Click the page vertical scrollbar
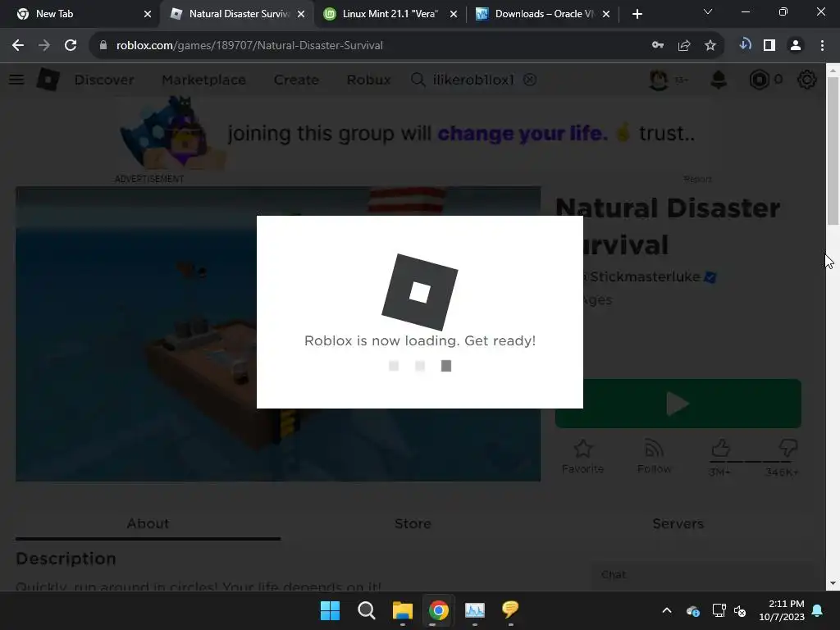The height and width of the screenshot is (630, 840). (833, 151)
